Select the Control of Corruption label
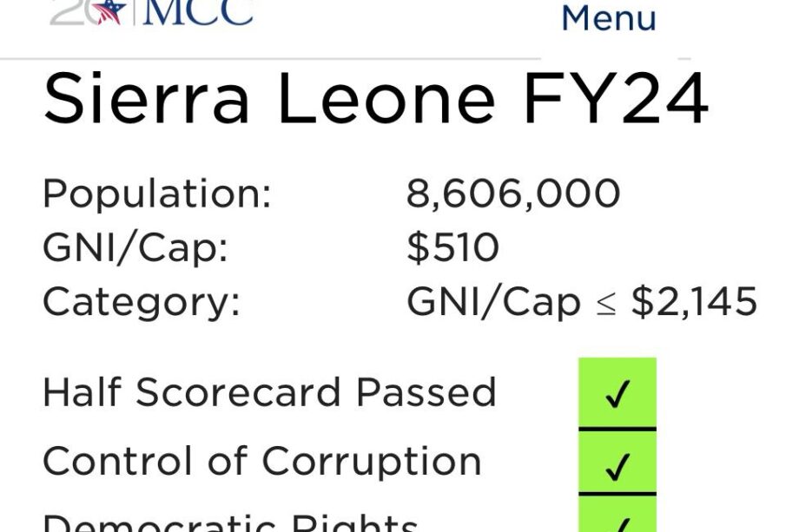 pyautogui.click(x=262, y=462)
